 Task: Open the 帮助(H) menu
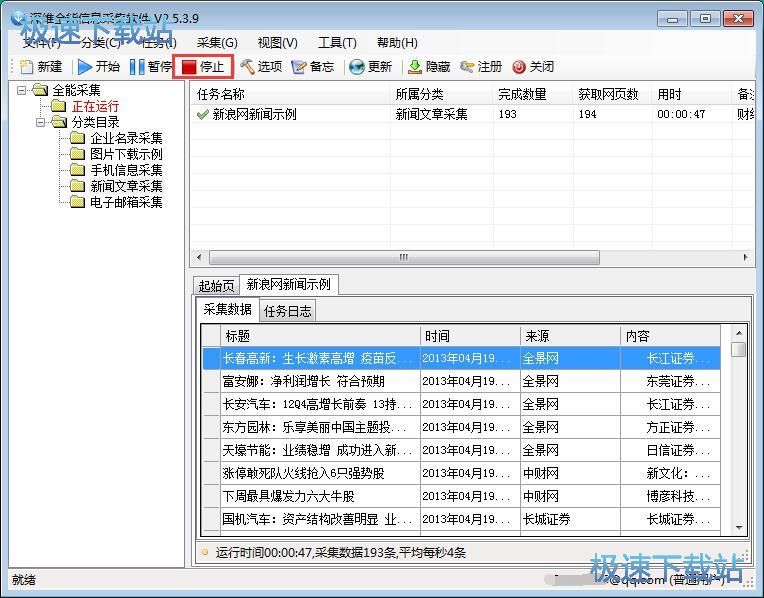397,43
